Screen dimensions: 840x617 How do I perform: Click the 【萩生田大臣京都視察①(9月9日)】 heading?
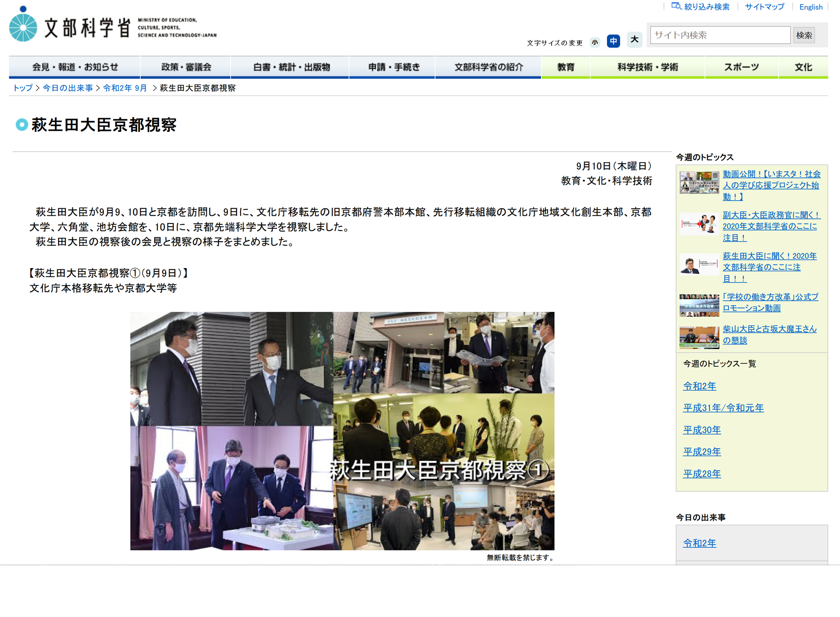tap(109, 273)
